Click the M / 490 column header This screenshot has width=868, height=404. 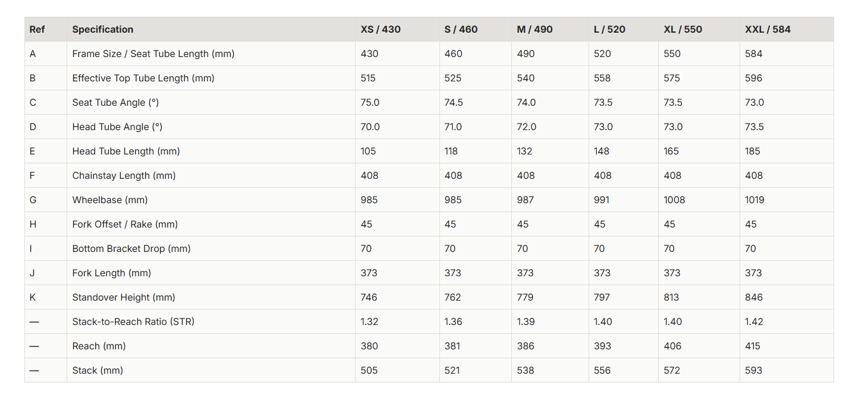[534, 29]
